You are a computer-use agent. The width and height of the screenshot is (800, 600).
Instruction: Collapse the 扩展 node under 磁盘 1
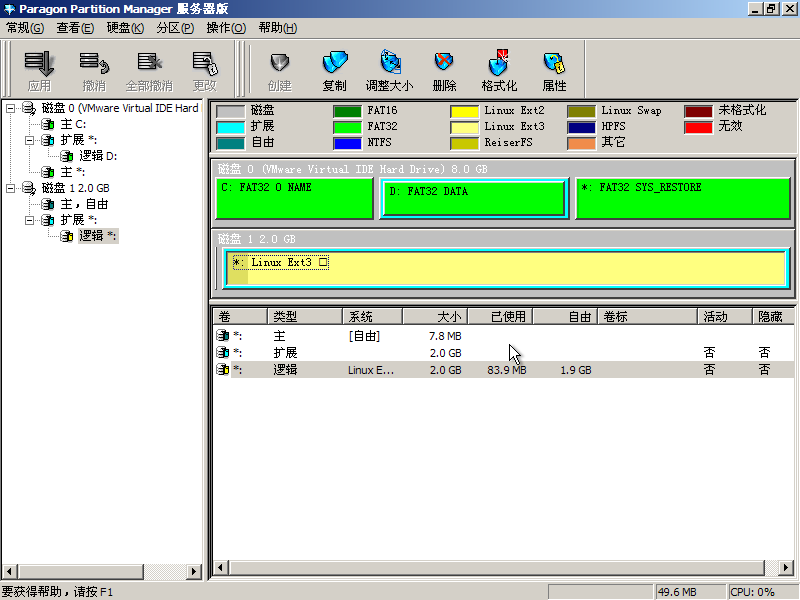coord(29,220)
